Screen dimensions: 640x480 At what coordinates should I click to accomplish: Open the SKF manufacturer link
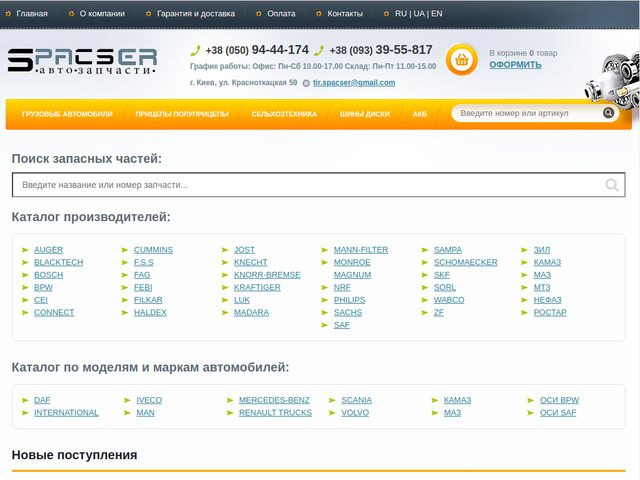click(442, 275)
